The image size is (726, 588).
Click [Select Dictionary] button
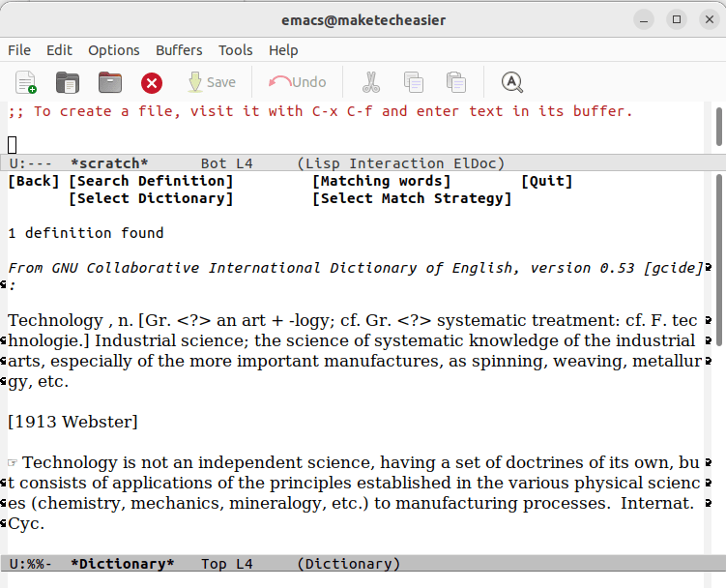pyautogui.click(x=151, y=198)
